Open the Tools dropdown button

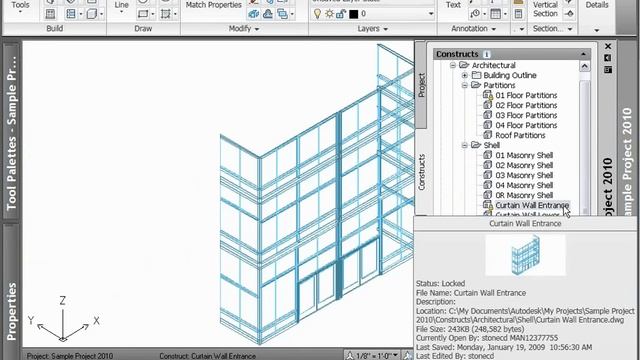pos(20,12)
